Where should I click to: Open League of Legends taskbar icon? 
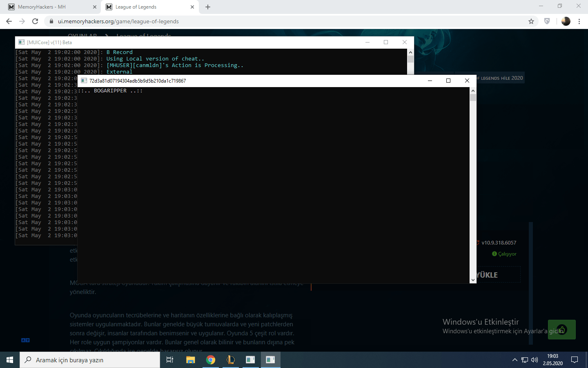231,360
